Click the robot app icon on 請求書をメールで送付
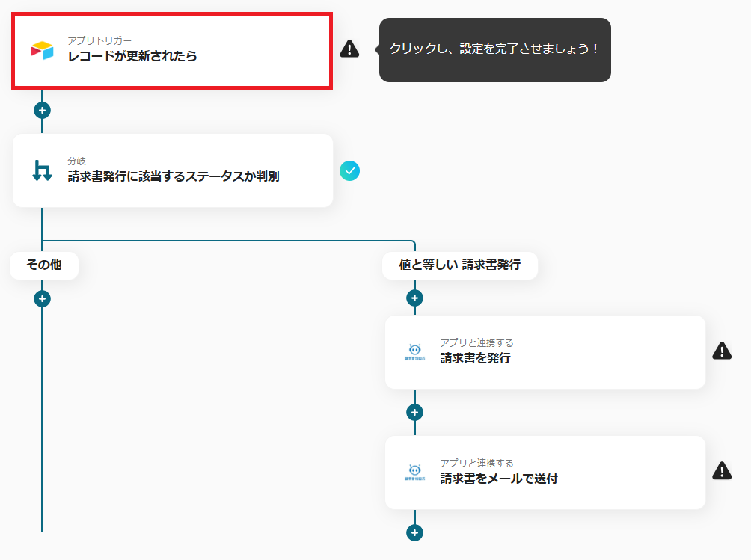Image resolution: width=751 pixels, height=560 pixels. (415, 472)
